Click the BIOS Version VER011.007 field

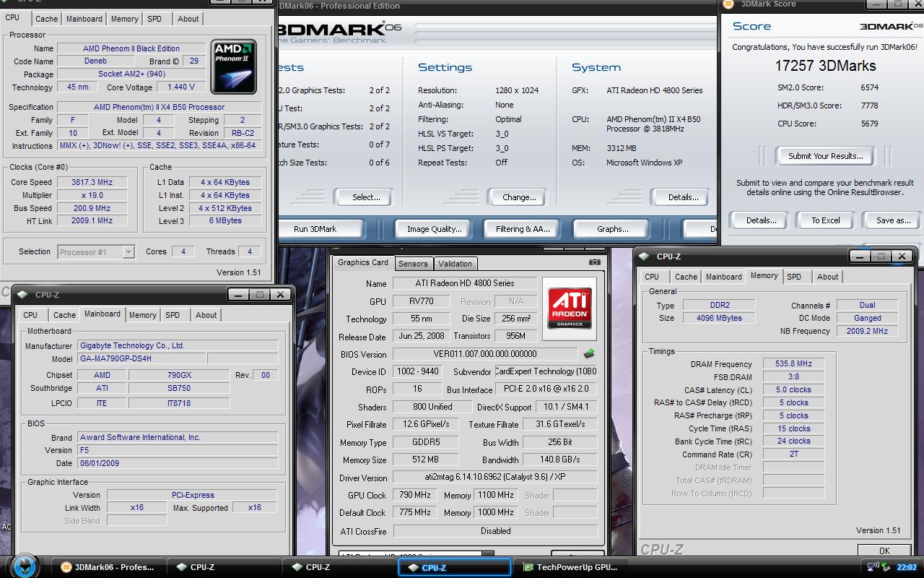pyautogui.click(x=484, y=354)
